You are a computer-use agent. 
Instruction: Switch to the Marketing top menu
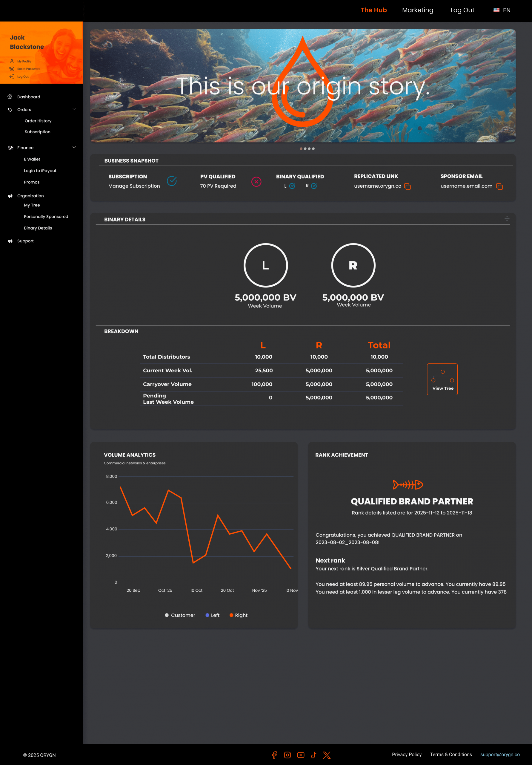point(417,10)
